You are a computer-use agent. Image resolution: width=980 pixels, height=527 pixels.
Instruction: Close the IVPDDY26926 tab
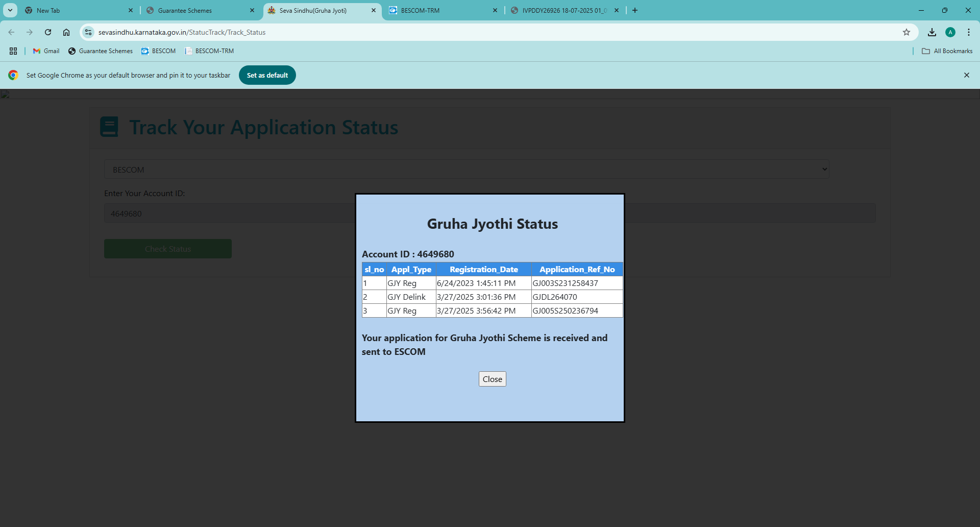pyautogui.click(x=617, y=10)
